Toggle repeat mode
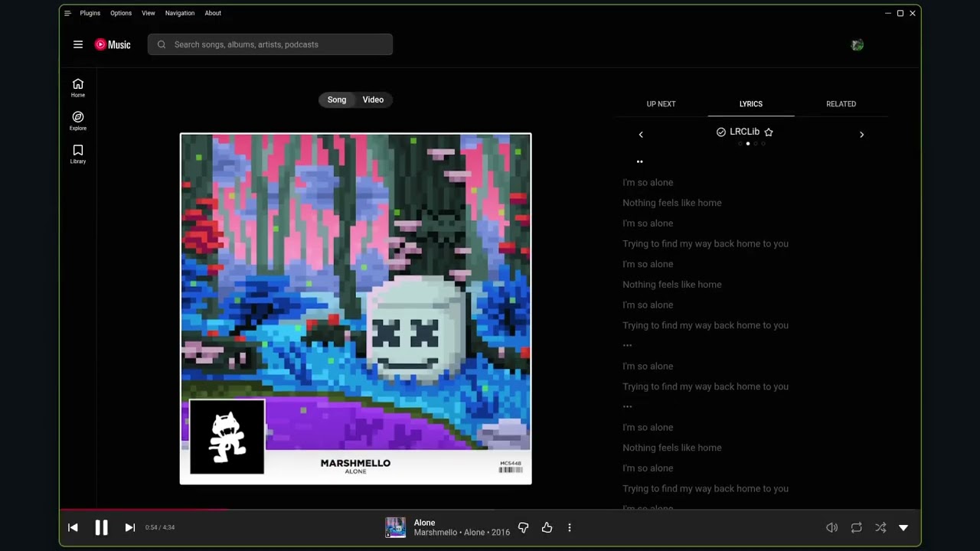Screen dimensions: 980x551 tap(856, 527)
